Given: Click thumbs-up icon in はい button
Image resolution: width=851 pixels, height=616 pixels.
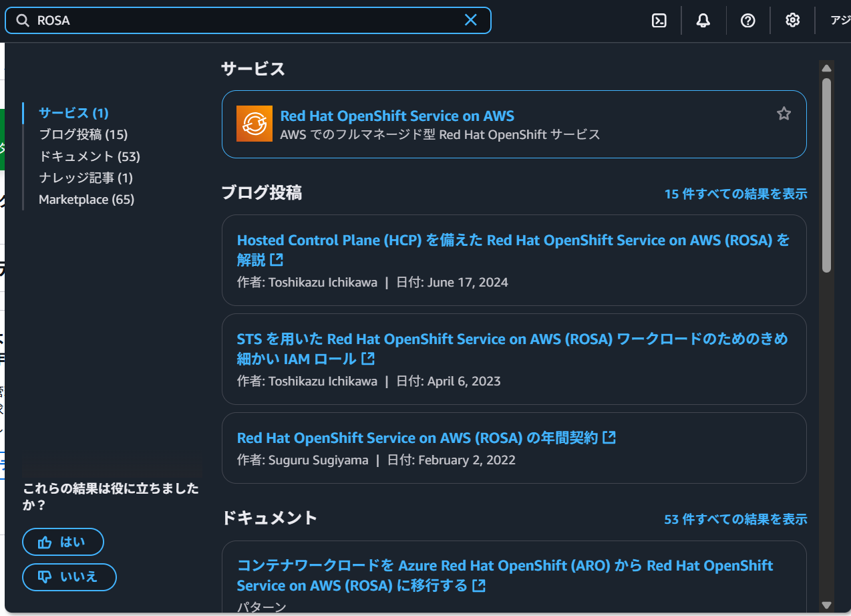Looking at the screenshot, I should click(x=45, y=543).
